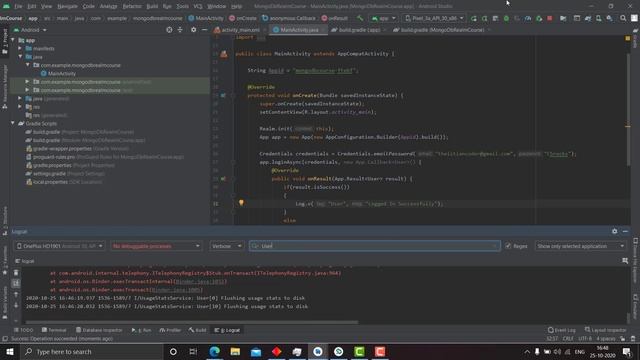640x360 pixels.
Task: Click the Make Project hammer icon
Action: click(360, 18)
